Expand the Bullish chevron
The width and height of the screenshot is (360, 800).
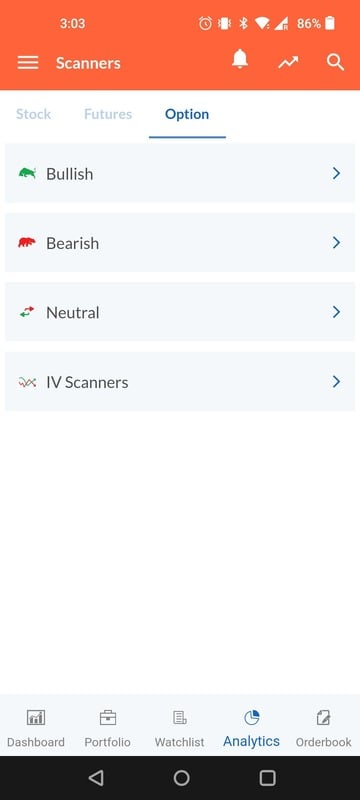tap(336, 173)
